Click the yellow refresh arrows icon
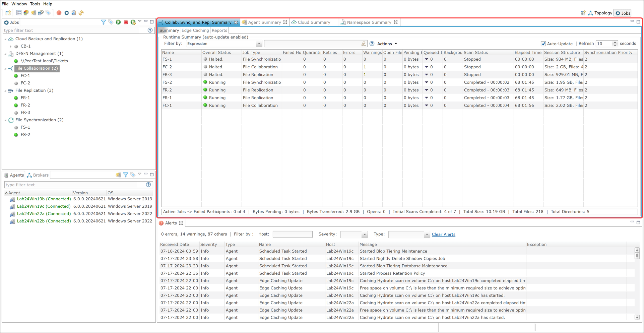The image size is (644, 333). click(81, 13)
